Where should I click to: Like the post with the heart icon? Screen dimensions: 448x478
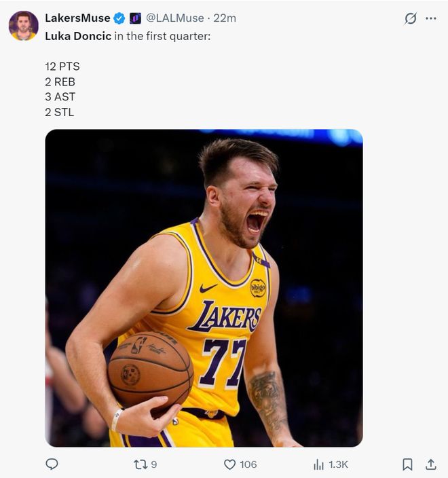[x=229, y=464]
